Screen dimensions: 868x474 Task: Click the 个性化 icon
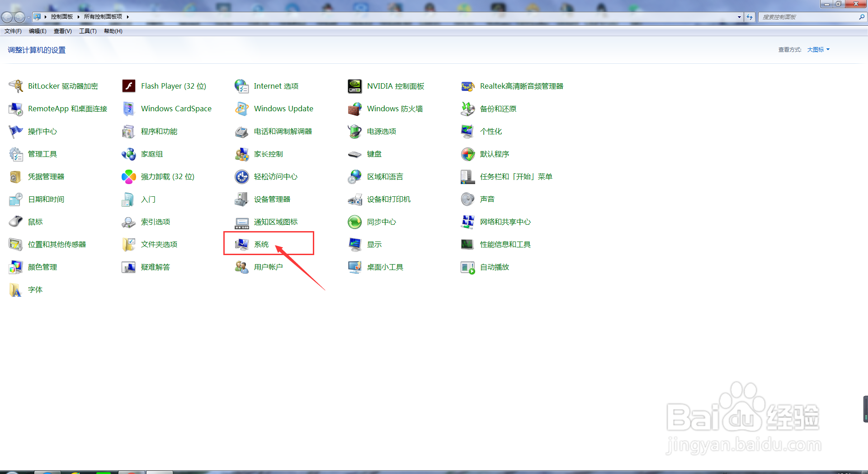click(x=468, y=131)
